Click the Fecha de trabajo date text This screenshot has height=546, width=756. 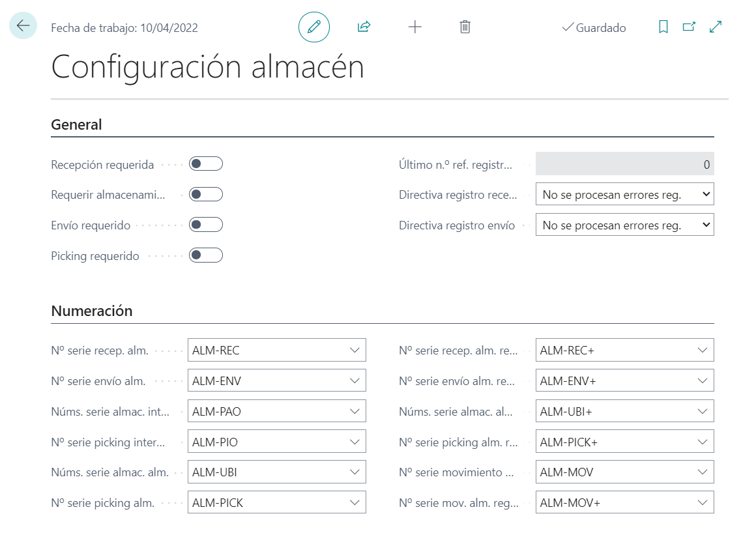coord(124,27)
